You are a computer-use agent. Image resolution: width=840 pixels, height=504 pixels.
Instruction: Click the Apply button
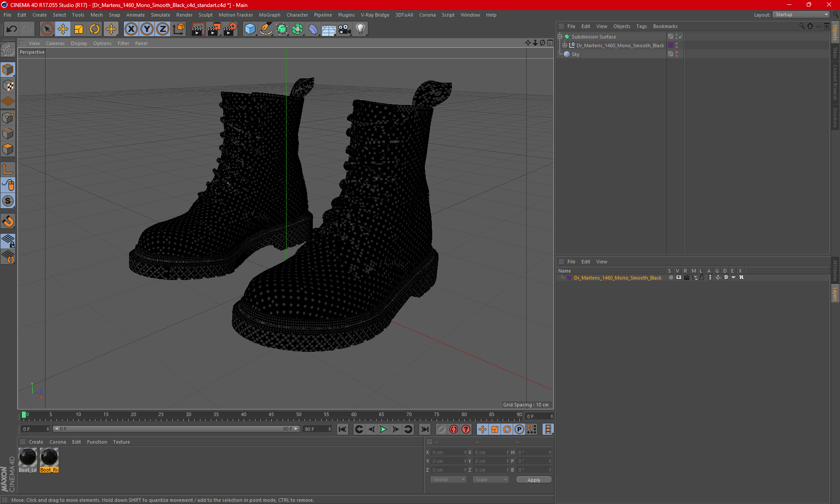click(534, 480)
